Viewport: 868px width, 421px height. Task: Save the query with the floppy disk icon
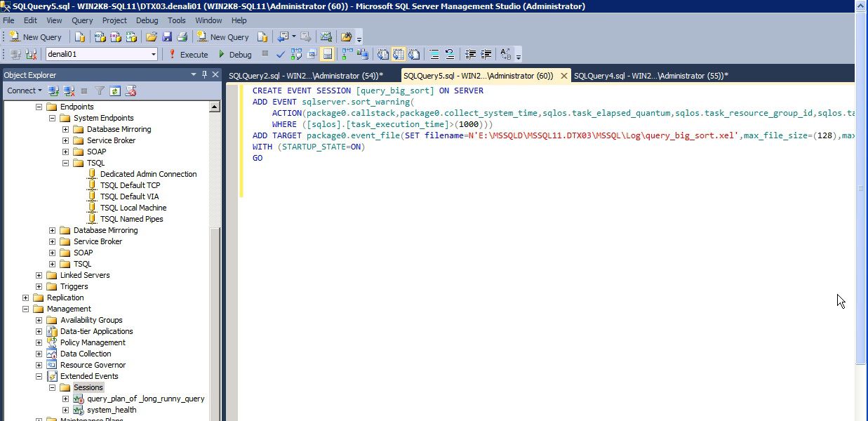tap(167, 37)
